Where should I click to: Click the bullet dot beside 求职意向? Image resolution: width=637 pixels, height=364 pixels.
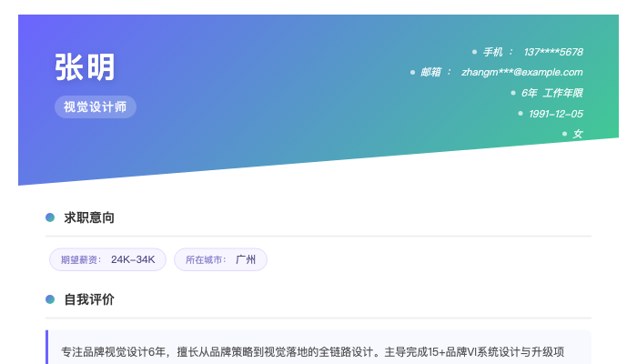click(x=50, y=217)
